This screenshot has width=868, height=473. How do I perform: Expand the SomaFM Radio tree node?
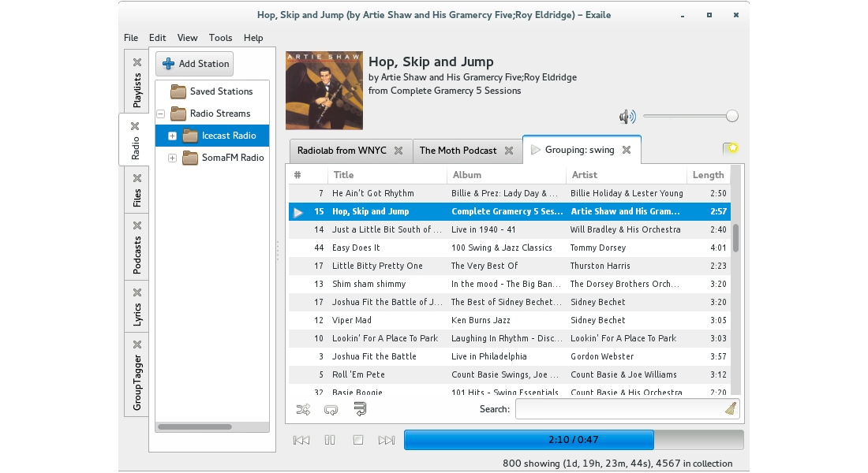[x=172, y=158]
